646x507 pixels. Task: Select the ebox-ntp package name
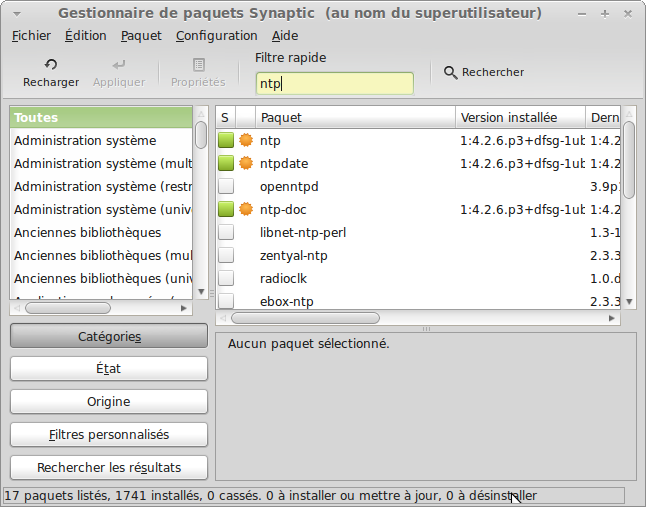(287, 302)
